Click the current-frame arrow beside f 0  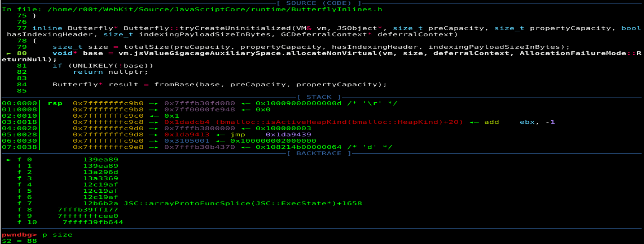9,160
